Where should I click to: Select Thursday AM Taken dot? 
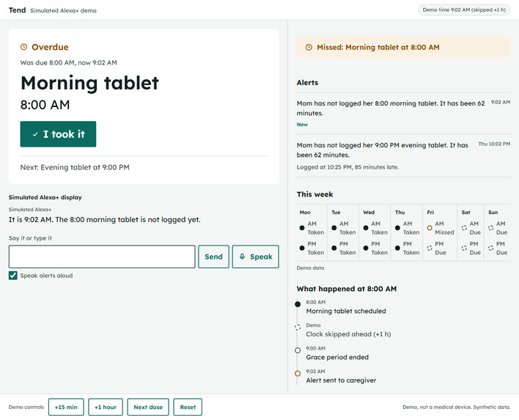(x=397, y=228)
